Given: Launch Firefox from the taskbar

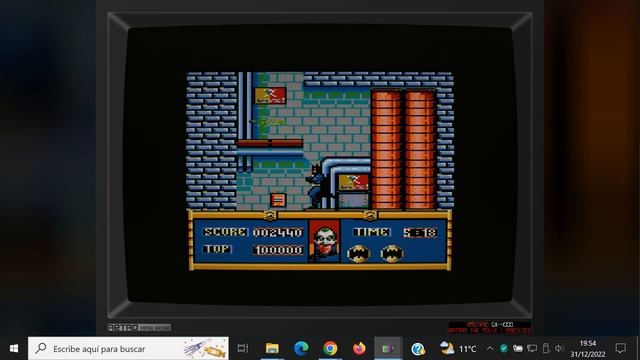Looking at the screenshot, I should (x=359, y=349).
